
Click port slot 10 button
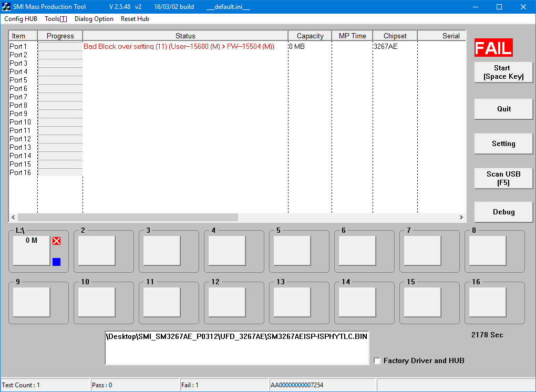coord(97,302)
